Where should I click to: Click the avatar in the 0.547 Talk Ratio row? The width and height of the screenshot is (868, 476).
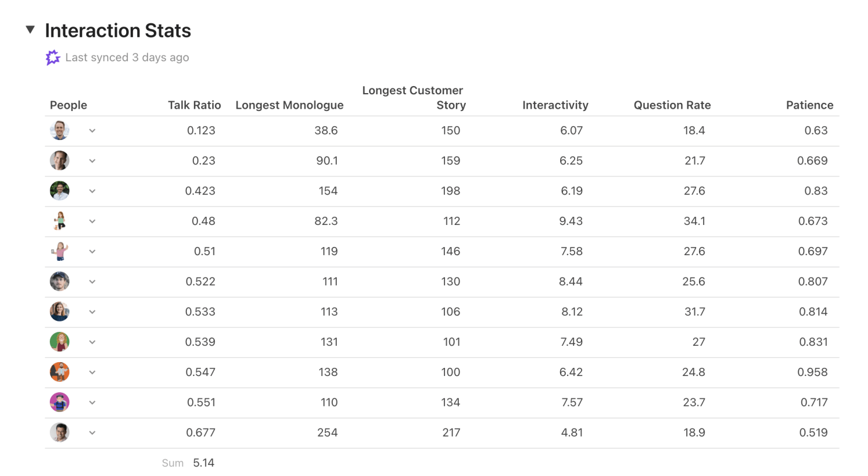[x=60, y=372]
